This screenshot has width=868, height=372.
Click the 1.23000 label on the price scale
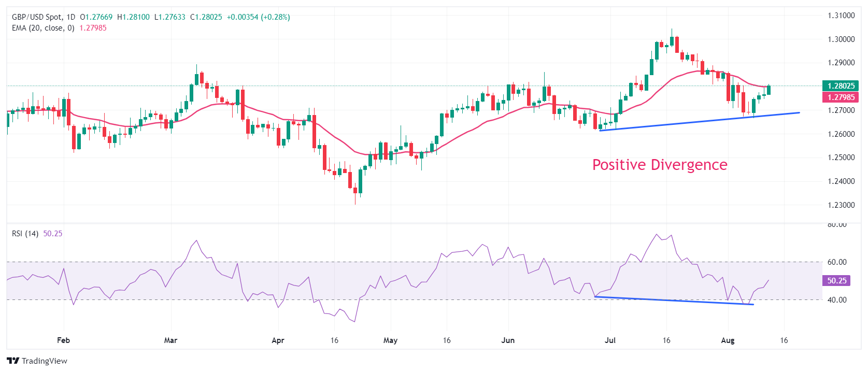(x=841, y=205)
